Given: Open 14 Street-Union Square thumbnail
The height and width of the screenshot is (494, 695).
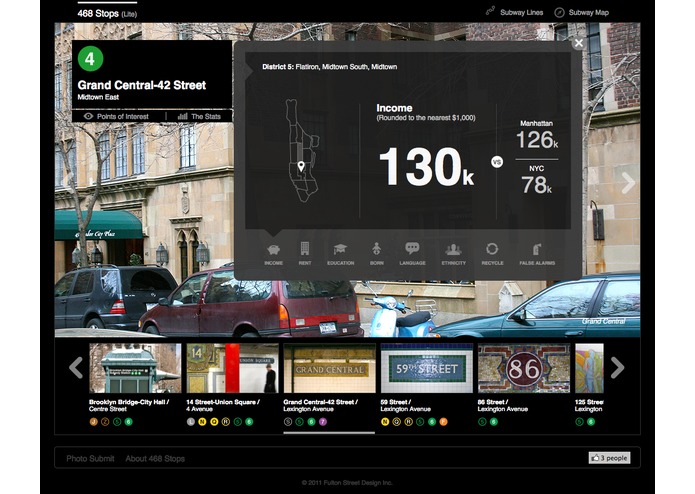Looking at the screenshot, I should pyautogui.click(x=232, y=368).
